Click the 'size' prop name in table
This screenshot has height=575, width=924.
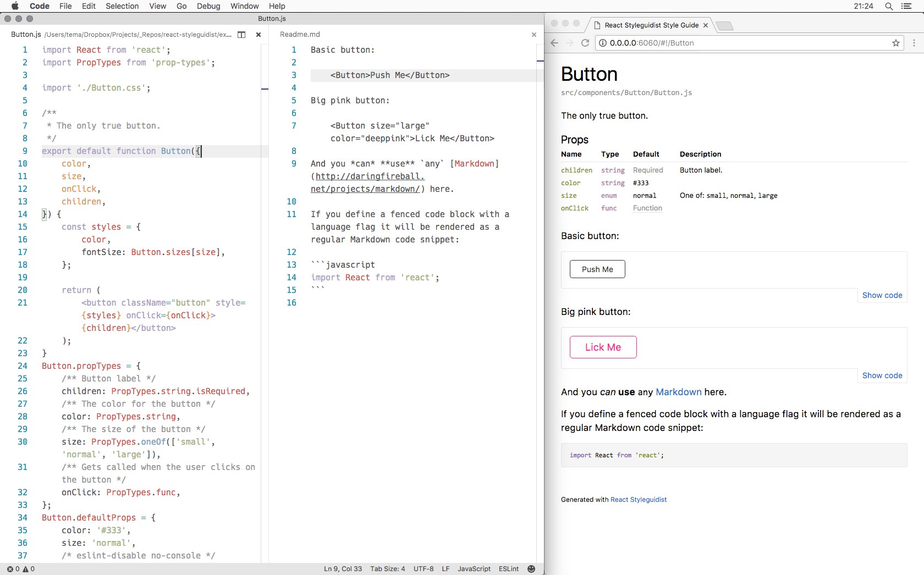(x=569, y=196)
